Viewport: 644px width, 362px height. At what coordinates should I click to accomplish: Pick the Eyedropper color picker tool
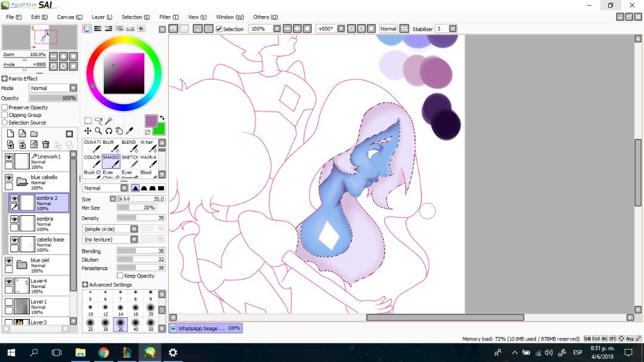129,131
